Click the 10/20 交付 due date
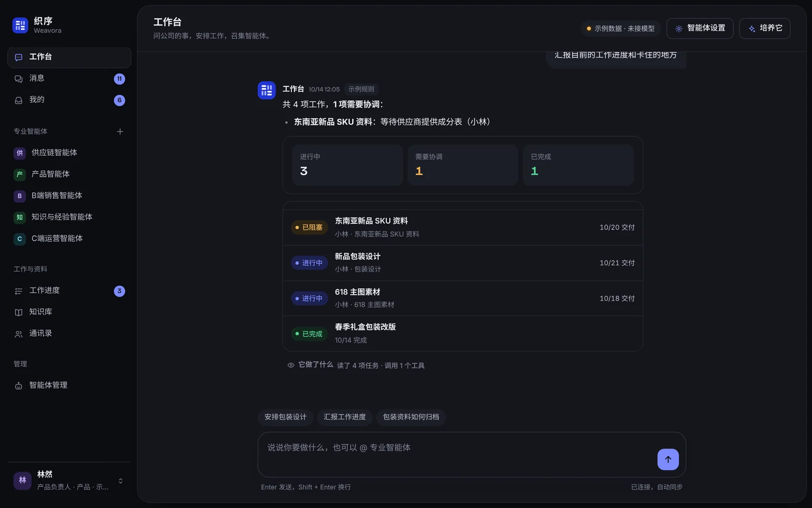Screen dimensions: 812x508 (x=617, y=228)
